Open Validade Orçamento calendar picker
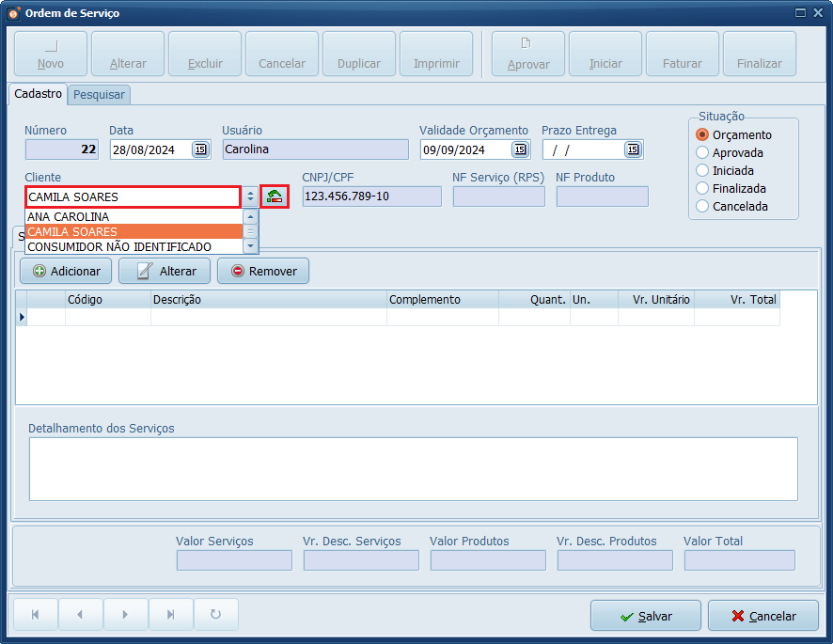This screenshot has height=644, width=833. pos(520,149)
